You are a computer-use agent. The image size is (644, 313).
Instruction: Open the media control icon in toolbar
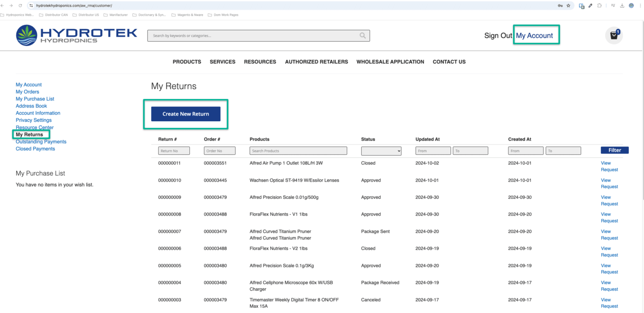tap(613, 6)
